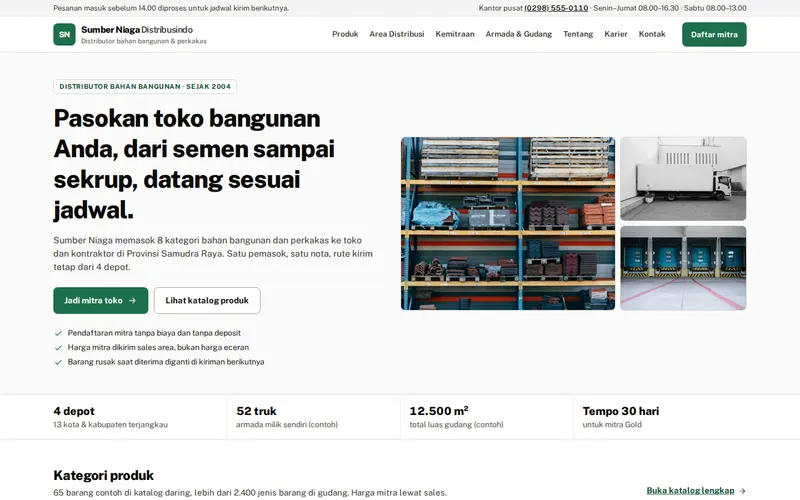Click text 'Harga mitra dikirim sales area'

(120, 347)
